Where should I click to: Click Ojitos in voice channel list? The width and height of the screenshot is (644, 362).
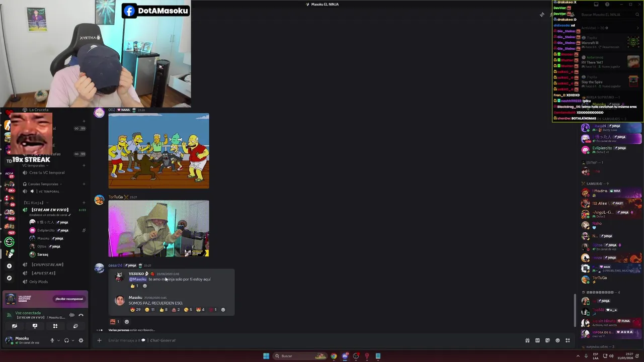click(x=42, y=246)
